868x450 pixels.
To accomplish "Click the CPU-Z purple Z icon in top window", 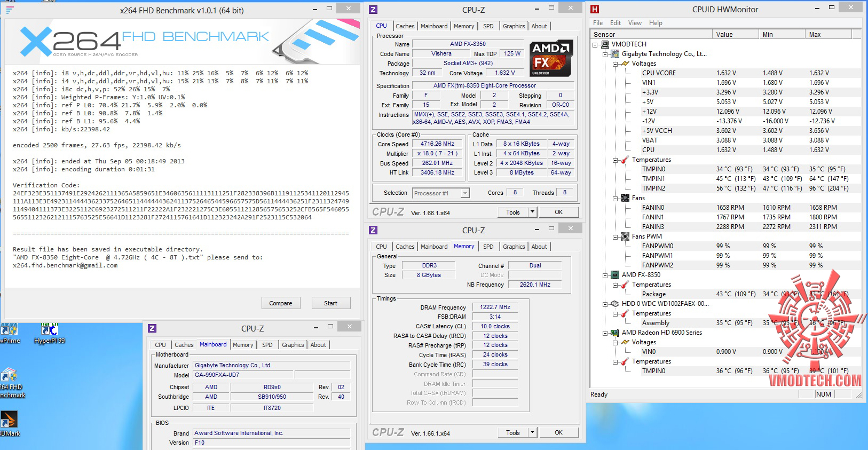I will pos(373,10).
